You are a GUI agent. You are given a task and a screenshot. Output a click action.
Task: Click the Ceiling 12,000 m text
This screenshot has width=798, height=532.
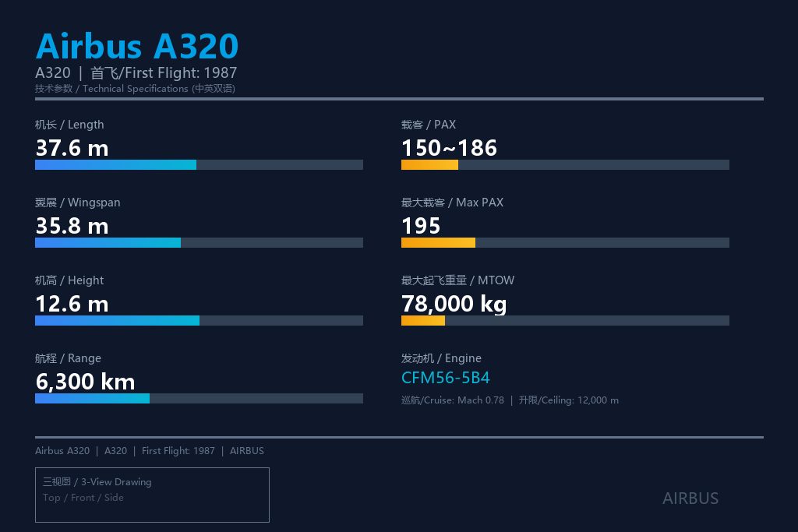tap(568, 400)
